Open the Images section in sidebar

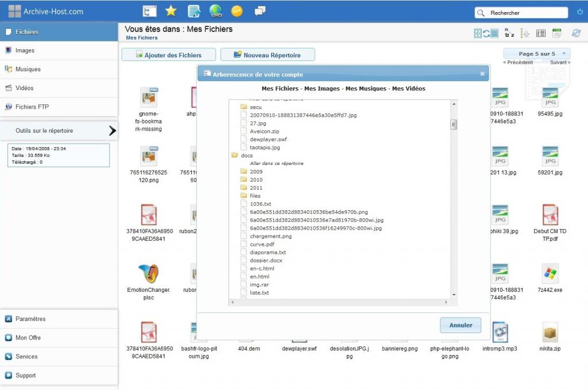pyautogui.click(x=25, y=51)
